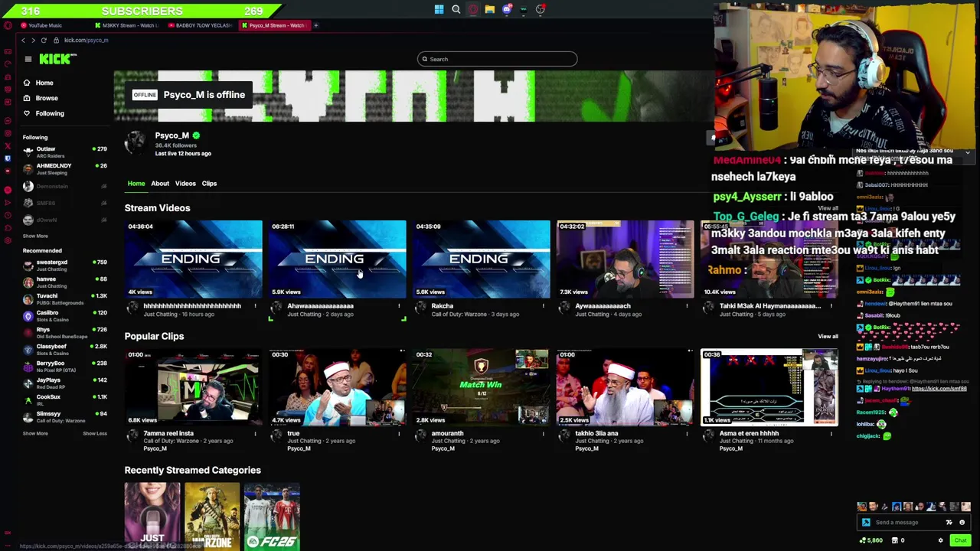Open Following in the sidebar

44,113
